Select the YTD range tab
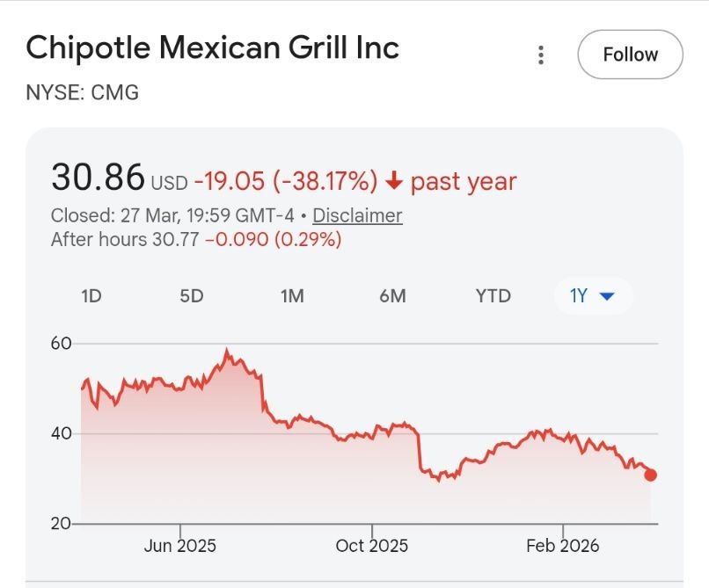 [493, 296]
